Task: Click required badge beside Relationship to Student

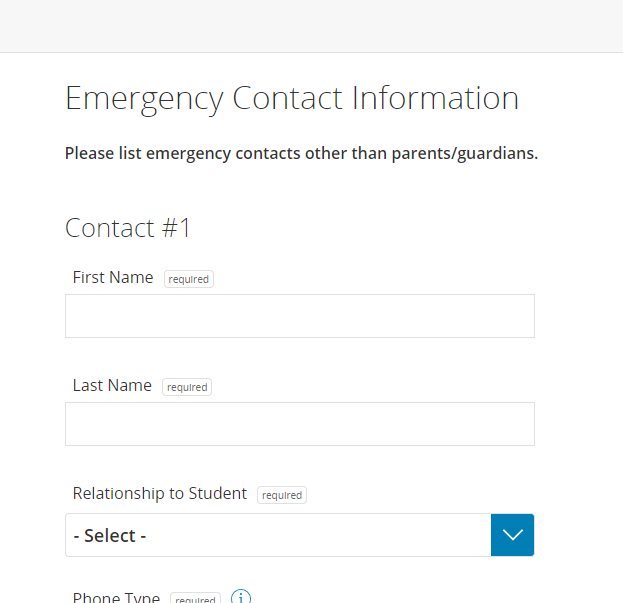Action: point(282,495)
